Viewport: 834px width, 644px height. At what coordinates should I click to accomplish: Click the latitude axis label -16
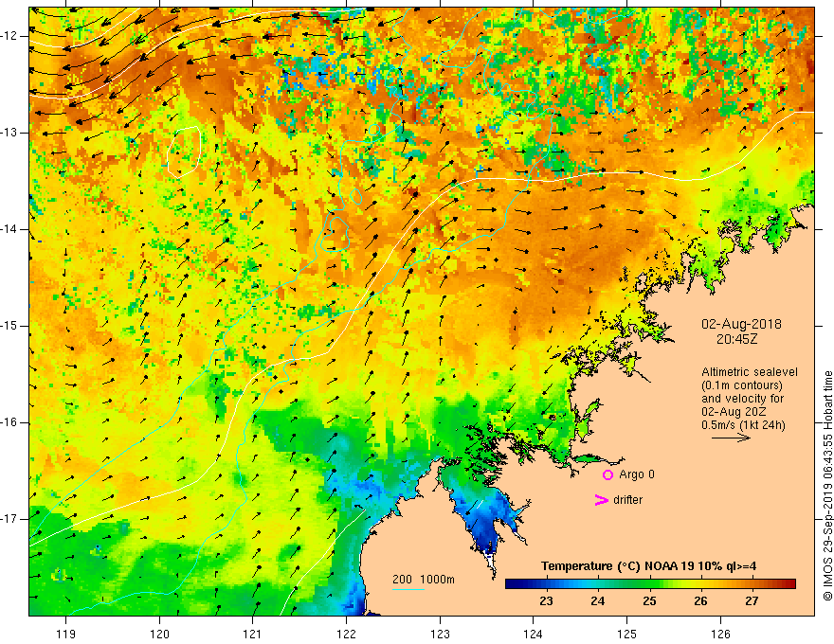point(9,422)
